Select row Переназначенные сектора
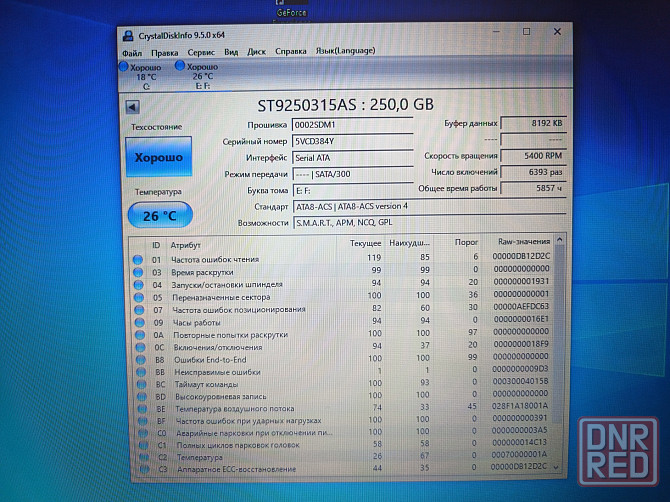670x502 pixels. point(342,296)
